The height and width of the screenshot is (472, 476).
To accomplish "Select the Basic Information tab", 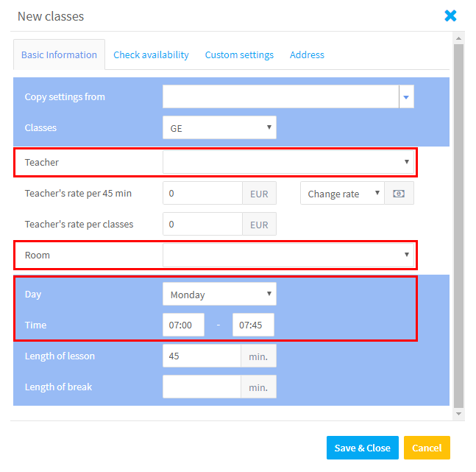I will click(x=59, y=55).
